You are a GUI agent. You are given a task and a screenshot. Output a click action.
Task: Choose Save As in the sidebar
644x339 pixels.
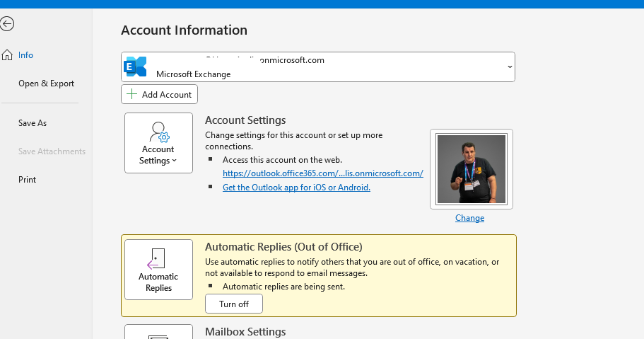coord(33,123)
